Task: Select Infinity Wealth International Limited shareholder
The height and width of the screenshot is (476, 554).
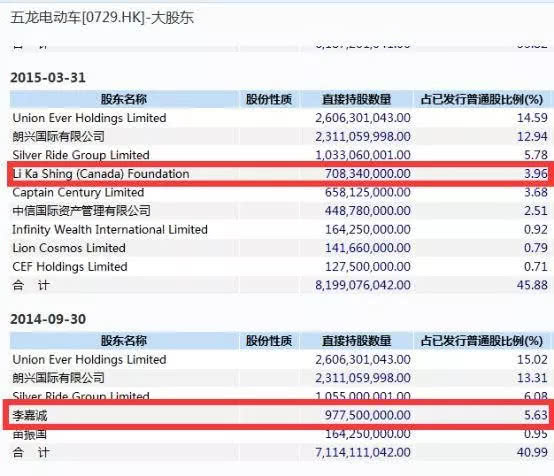Action: 110,230
